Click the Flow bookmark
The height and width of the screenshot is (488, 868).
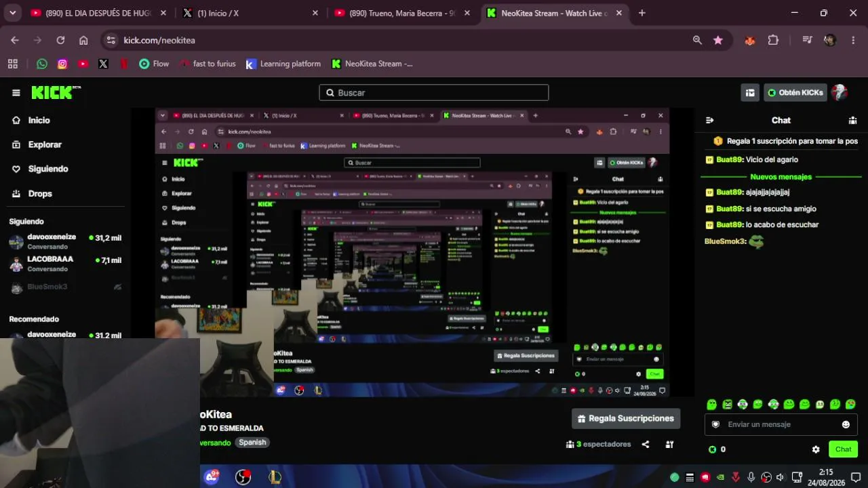[x=154, y=64]
